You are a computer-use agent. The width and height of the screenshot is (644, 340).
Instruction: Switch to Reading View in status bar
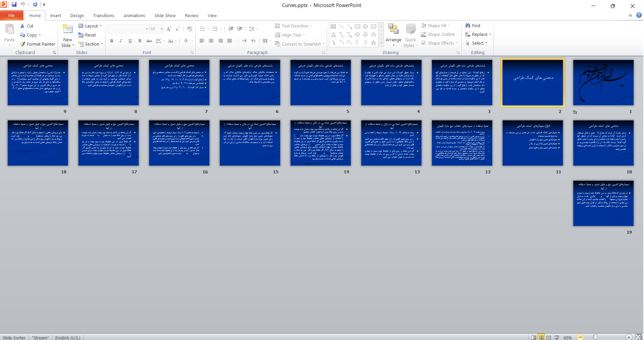click(549, 337)
